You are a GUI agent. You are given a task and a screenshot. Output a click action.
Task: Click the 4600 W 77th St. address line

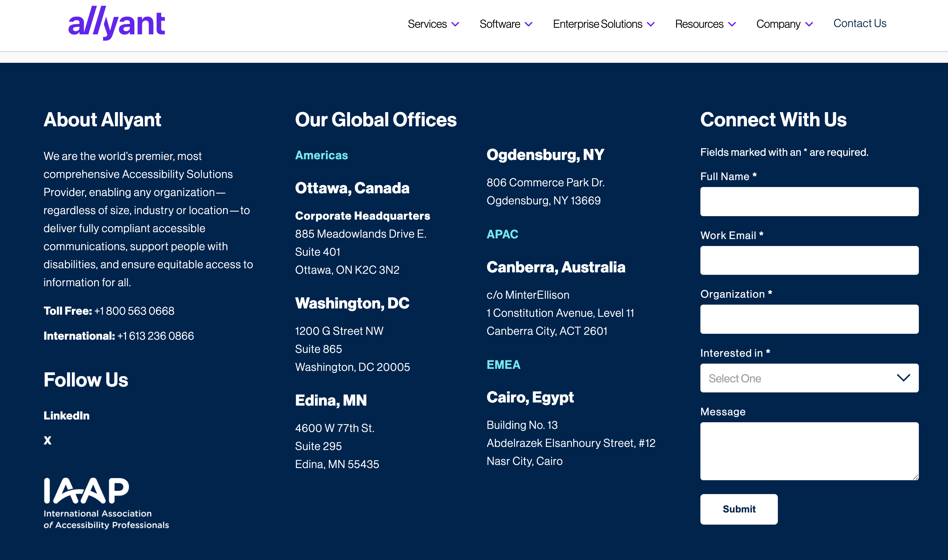tap(335, 428)
